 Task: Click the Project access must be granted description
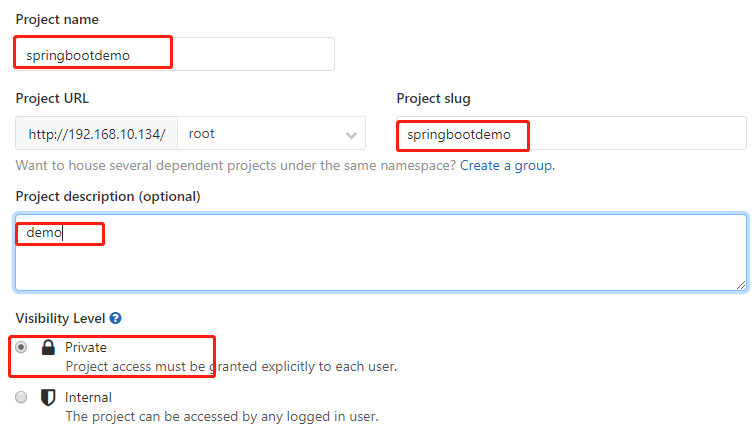[231, 366]
